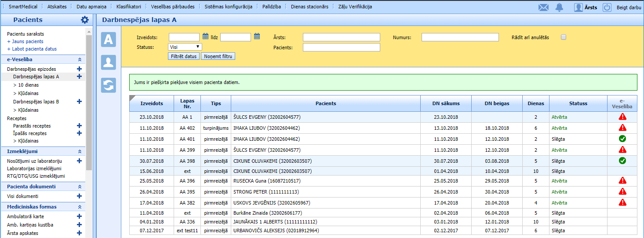Collapse the e-Veselība sidebar section

tap(80, 59)
